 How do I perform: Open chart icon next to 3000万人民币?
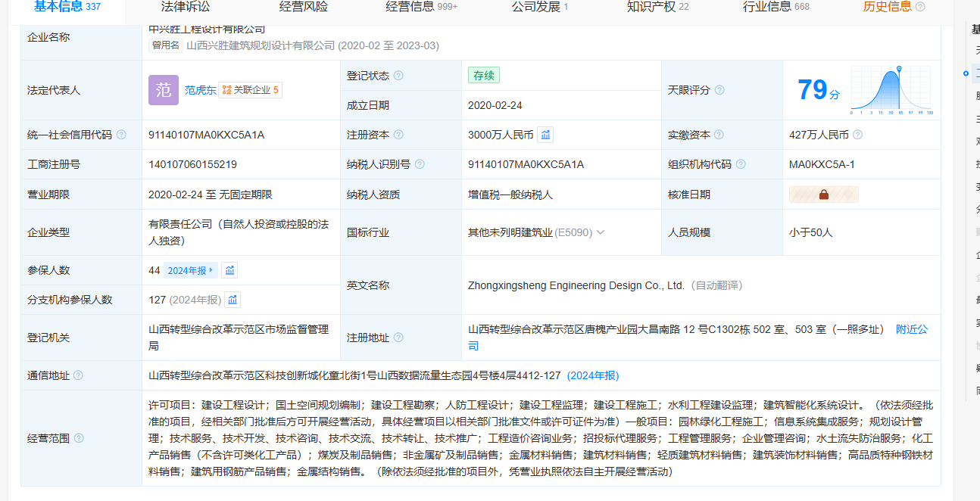(x=545, y=135)
